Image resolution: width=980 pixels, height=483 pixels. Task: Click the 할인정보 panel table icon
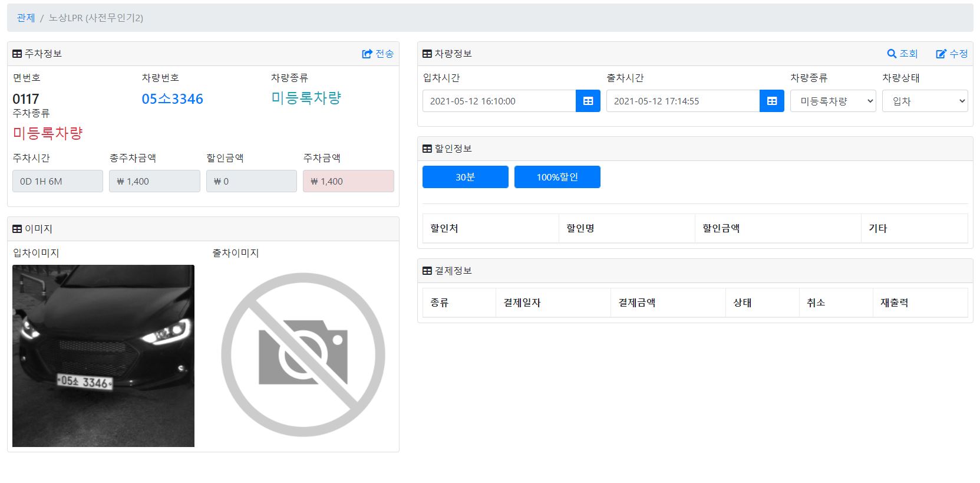pyautogui.click(x=427, y=149)
